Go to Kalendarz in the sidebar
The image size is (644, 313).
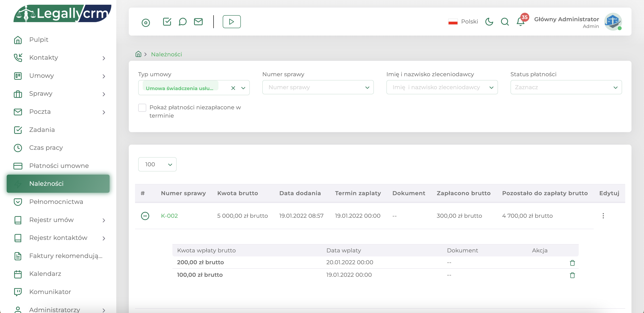coord(45,274)
